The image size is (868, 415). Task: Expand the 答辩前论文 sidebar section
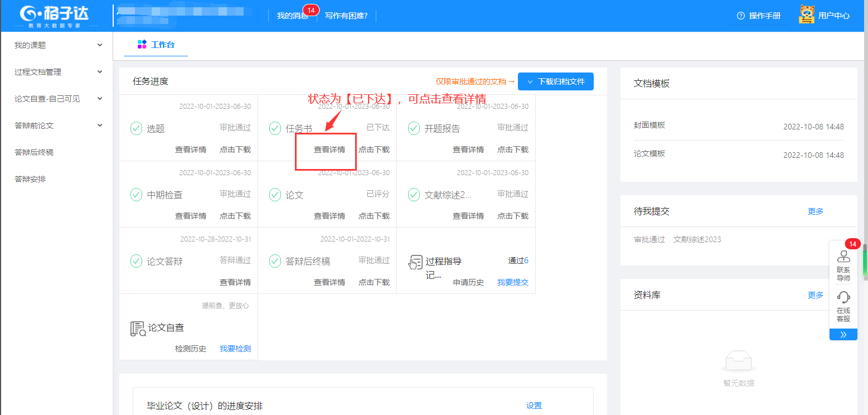(x=100, y=126)
